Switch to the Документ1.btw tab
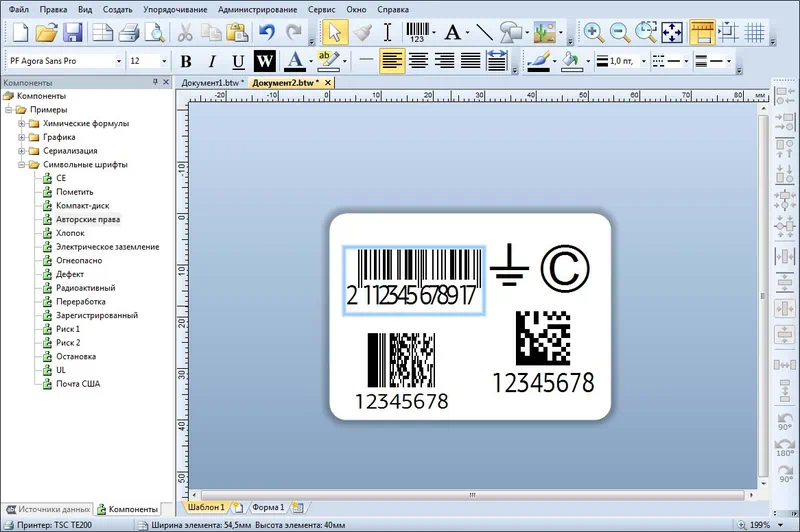The image size is (800, 532). coord(210,82)
